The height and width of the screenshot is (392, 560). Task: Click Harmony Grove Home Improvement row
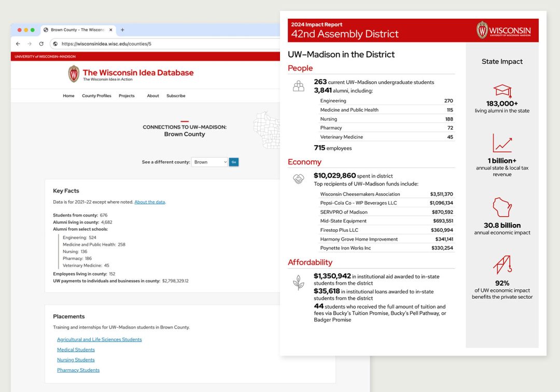point(386,239)
